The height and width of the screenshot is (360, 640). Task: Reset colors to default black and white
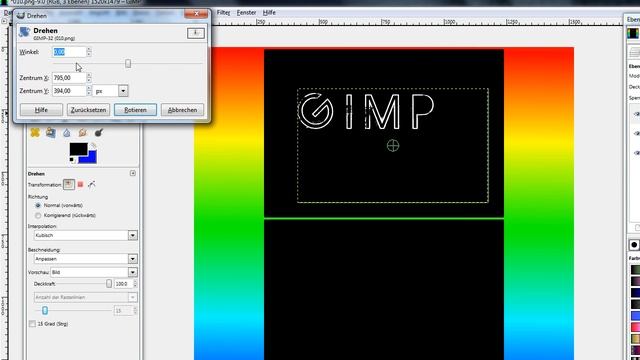[72, 160]
